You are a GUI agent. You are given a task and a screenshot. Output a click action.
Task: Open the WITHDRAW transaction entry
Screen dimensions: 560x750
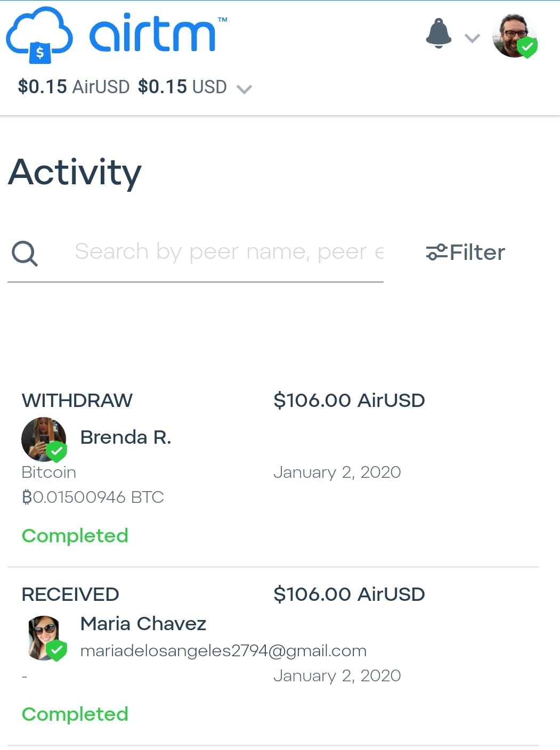[77, 401]
